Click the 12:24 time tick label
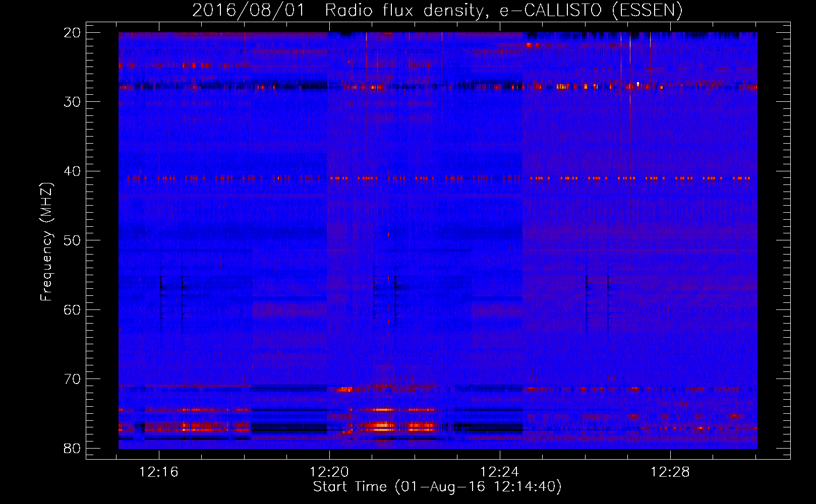The width and height of the screenshot is (816, 504). 500,472
